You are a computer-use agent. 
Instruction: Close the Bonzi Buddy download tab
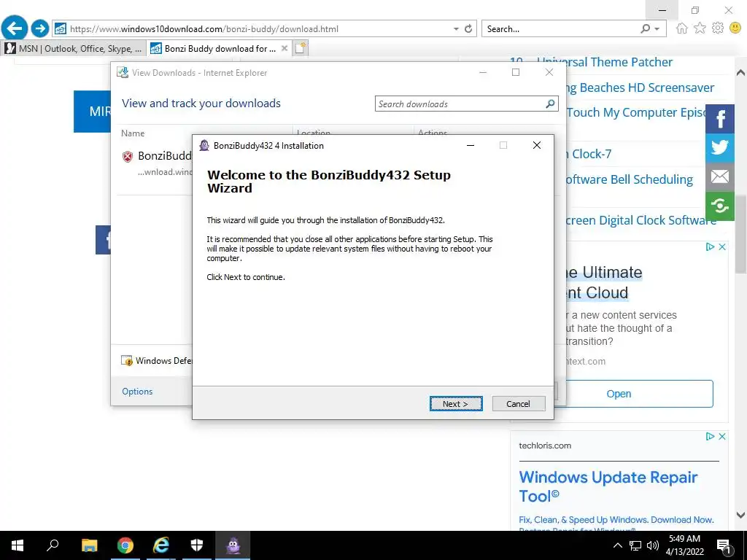[x=285, y=48]
